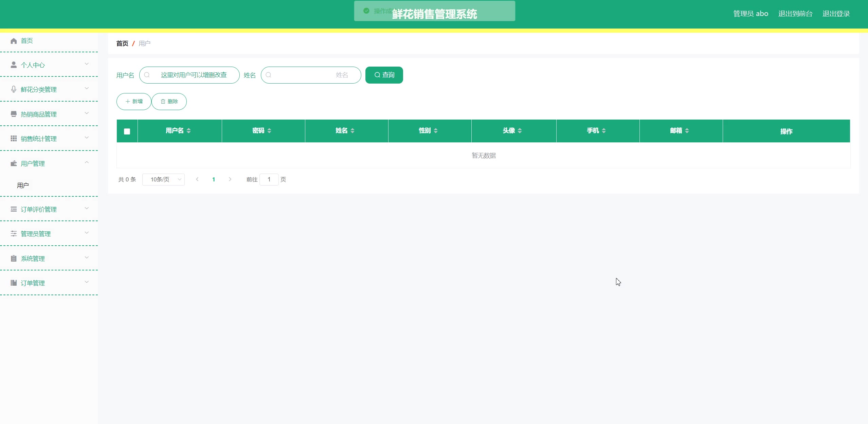The height and width of the screenshot is (424, 868).
Task: Sort by the 邮箱 column arrows
Action: pyautogui.click(x=687, y=131)
